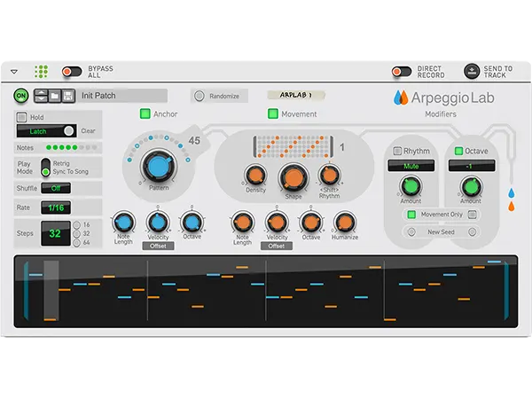
Task: Click the big blue Pattern knob
Action: pyautogui.click(x=158, y=166)
